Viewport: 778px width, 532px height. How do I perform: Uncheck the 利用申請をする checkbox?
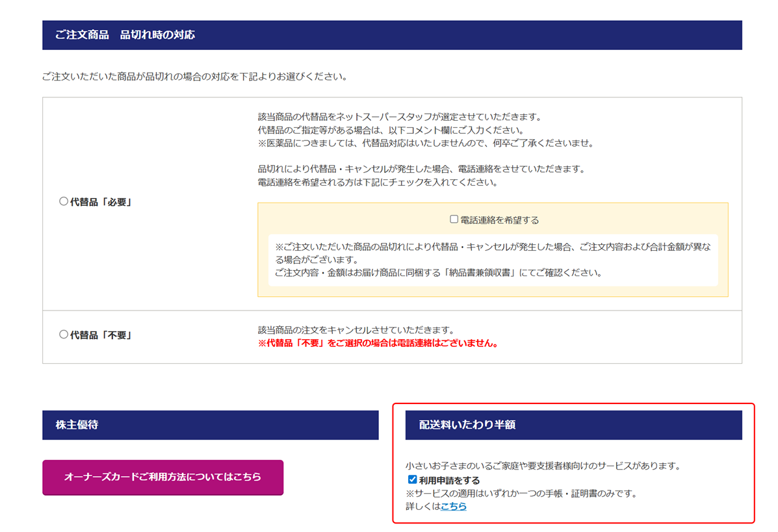pyautogui.click(x=412, y=479)
